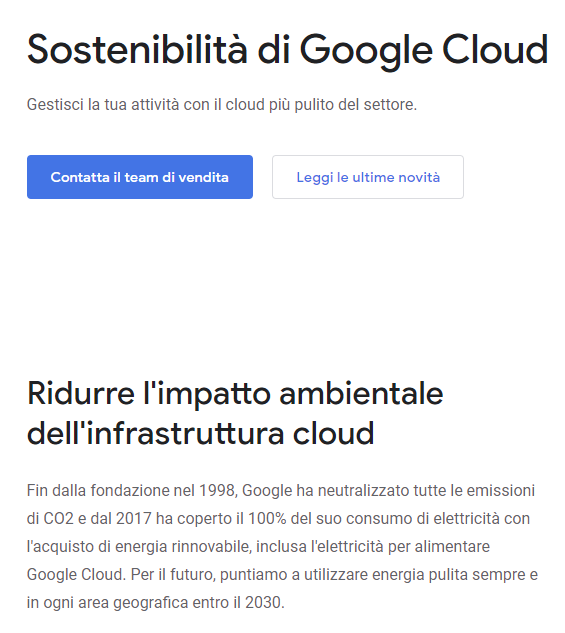Screen dimensions: 565x633
Task: Click the word Google in the main title
Action: click(366, 52)
